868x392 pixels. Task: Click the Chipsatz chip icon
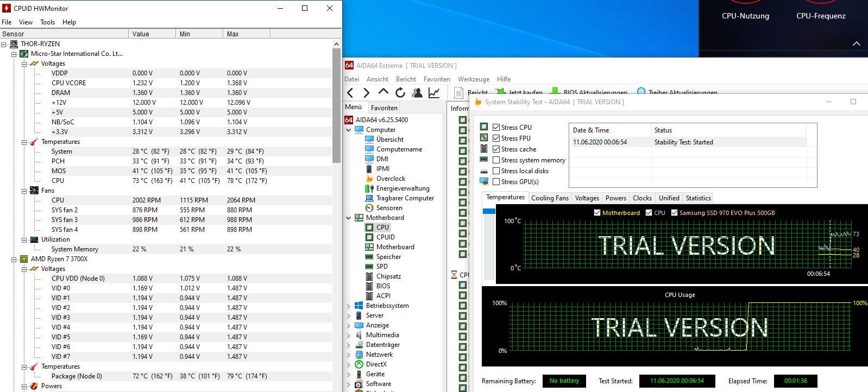[x=369, y=276]
